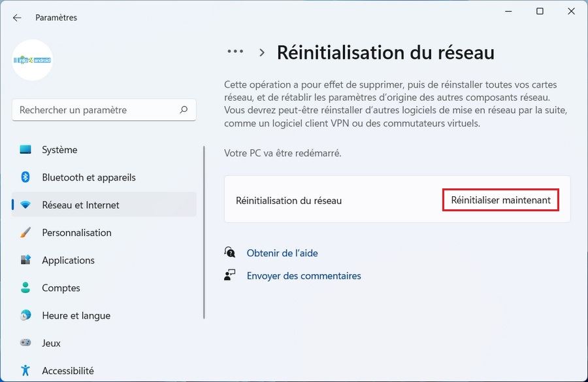Click the Comptes person icon
Viewport: 588px width, 382px height.
pyautogui.click(x=25, y=288)
